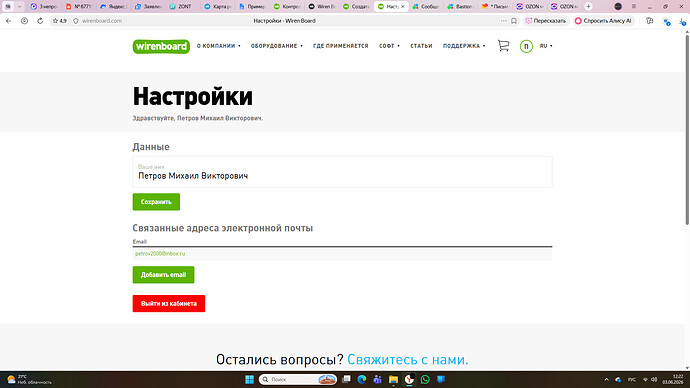Open browser extensions icon
The width and height of the screenshot is (690, 388).
tap(650, 21)
